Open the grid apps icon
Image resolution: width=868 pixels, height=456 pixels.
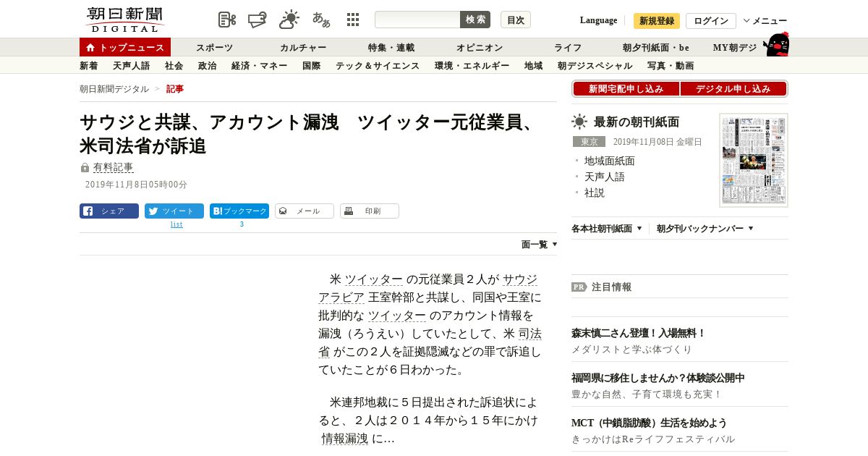click(x=353, y=20)
